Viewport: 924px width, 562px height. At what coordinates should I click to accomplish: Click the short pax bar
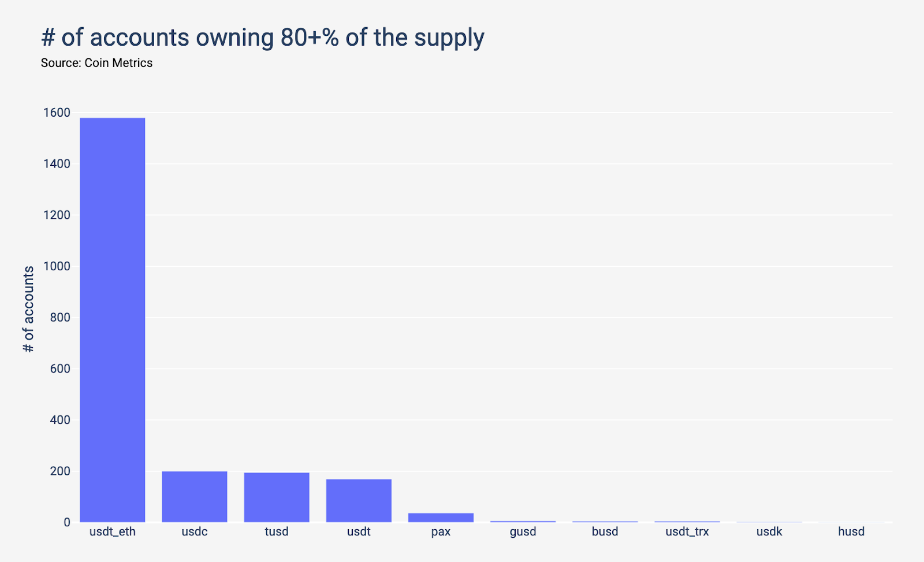(441, 518)
